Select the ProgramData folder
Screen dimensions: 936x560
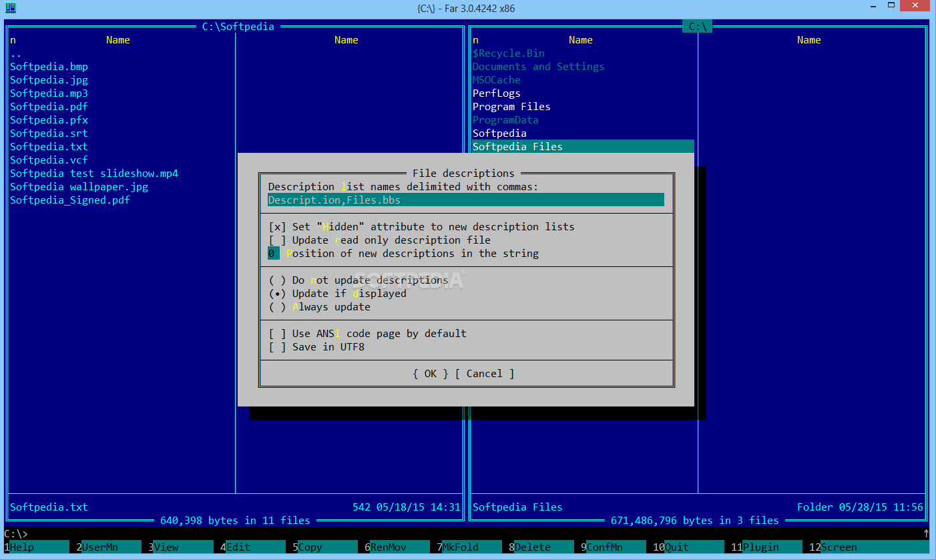click(x=505, y=120)
